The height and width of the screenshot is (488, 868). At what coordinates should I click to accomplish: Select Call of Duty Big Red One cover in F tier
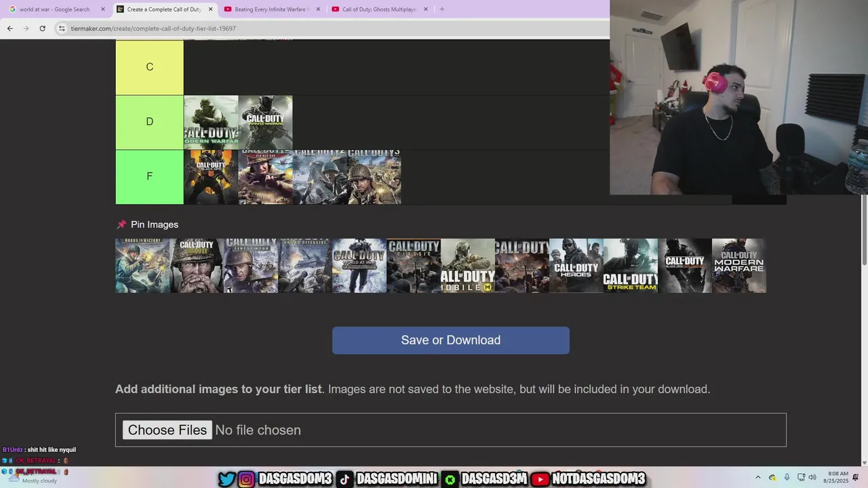coord(265,177)
